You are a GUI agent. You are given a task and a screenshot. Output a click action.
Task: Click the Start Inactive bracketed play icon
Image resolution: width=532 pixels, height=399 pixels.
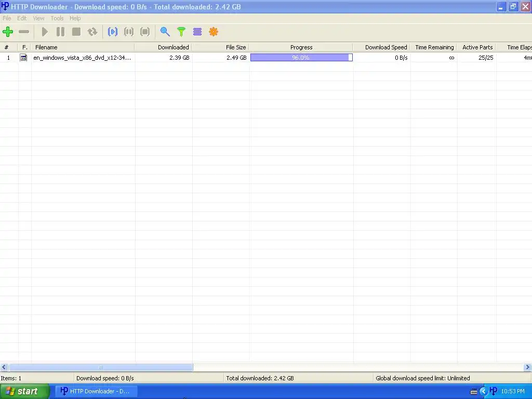(113, 32)
